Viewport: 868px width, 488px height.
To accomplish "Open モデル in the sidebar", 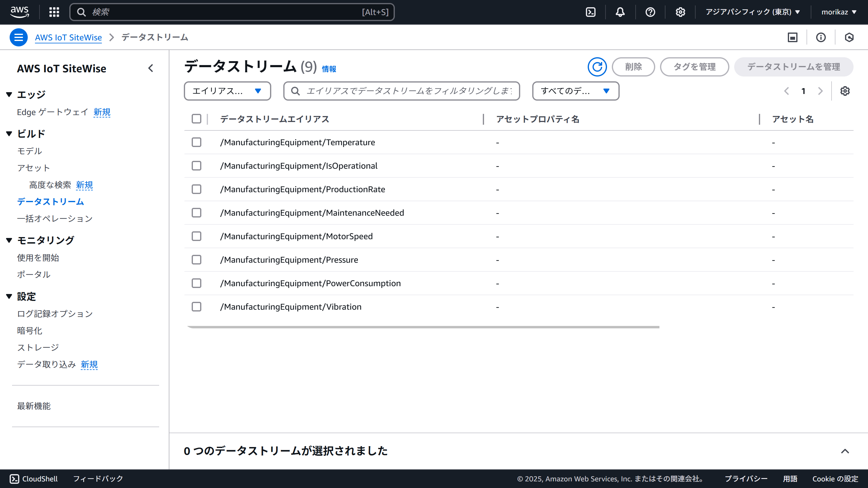I will (30, 151).
